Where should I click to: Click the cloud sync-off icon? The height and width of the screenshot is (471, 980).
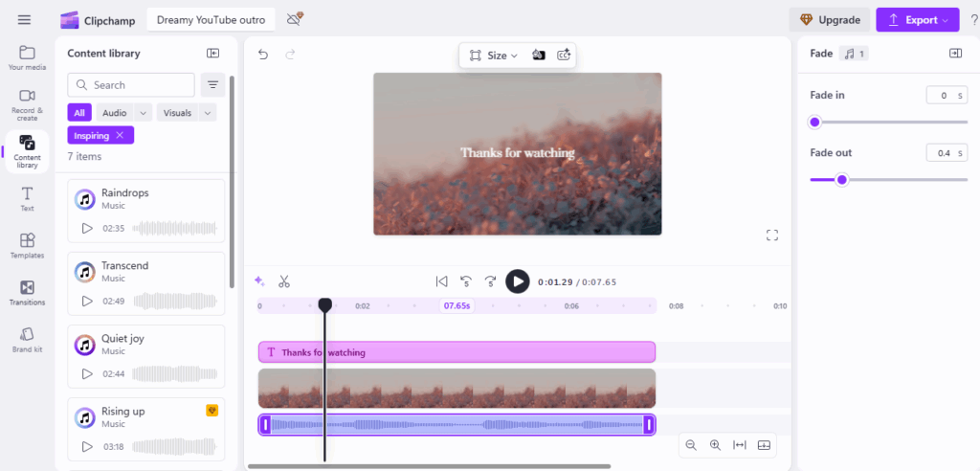295,19
